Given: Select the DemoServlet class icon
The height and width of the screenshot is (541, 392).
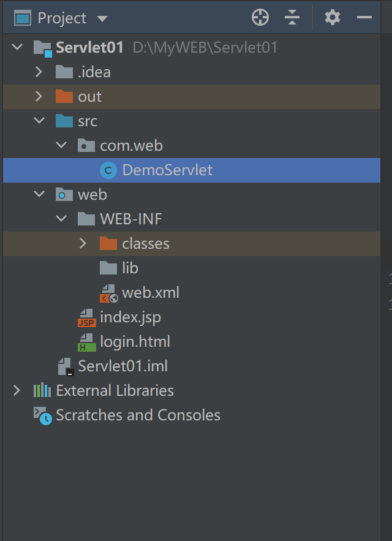Looking at the screenshot, I should [x=108, y=170].
